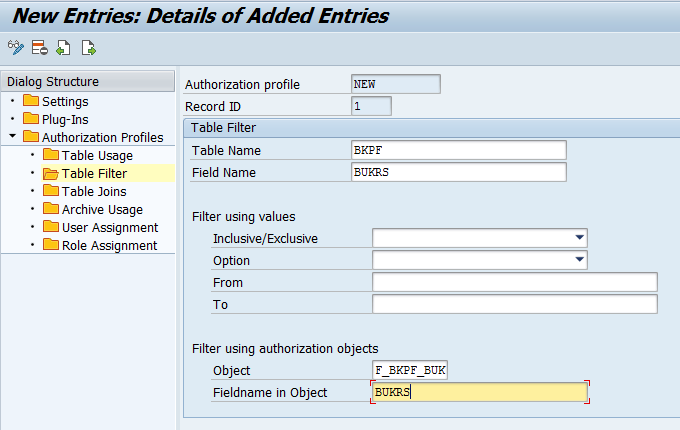Screen dimensions: 680x430
Task: Click the Archive Usage folder icon
Action: [x=51, y=208]
